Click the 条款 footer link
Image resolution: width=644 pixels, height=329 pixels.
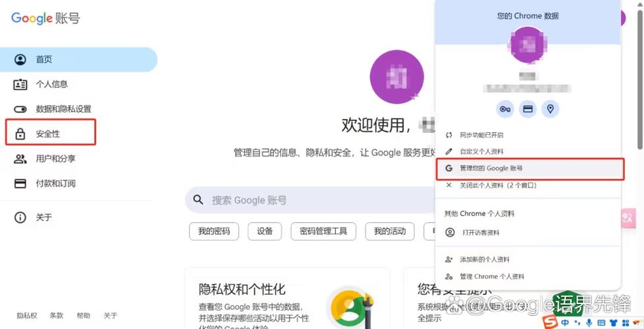57,315
